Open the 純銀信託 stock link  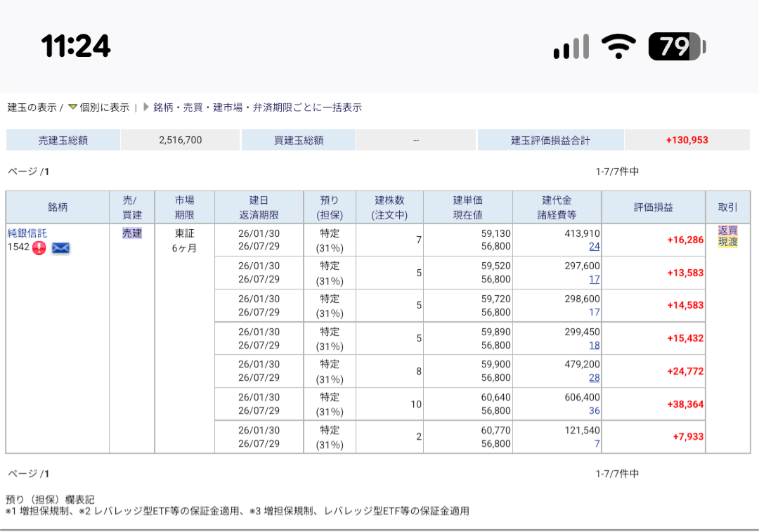click(x=27, y=233)
